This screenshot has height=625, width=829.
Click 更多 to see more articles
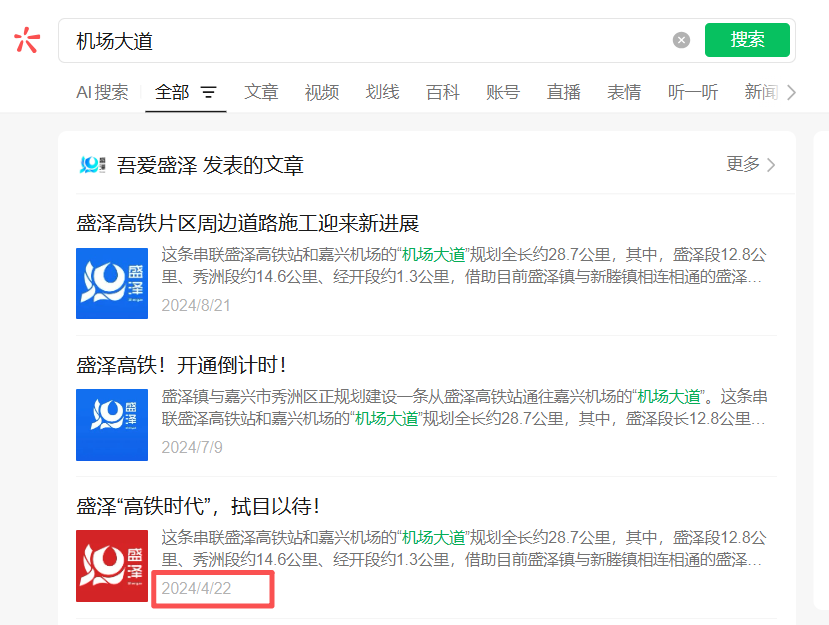743,165
